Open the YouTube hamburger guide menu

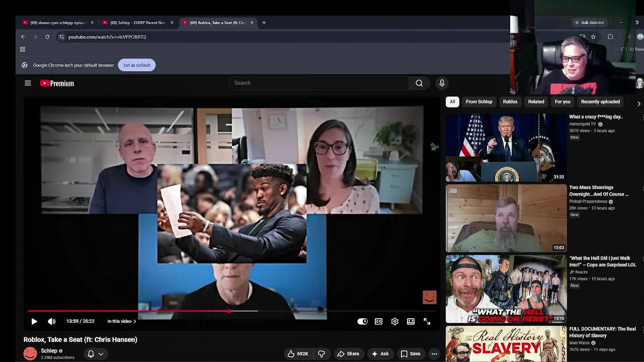coord(28,83)
